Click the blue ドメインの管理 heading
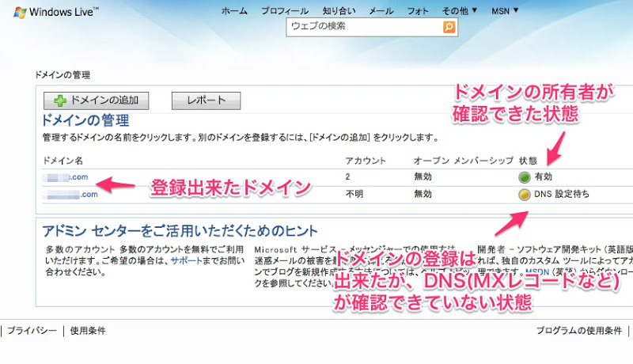Viewport: 633px width, 364px height. [85, 120]
